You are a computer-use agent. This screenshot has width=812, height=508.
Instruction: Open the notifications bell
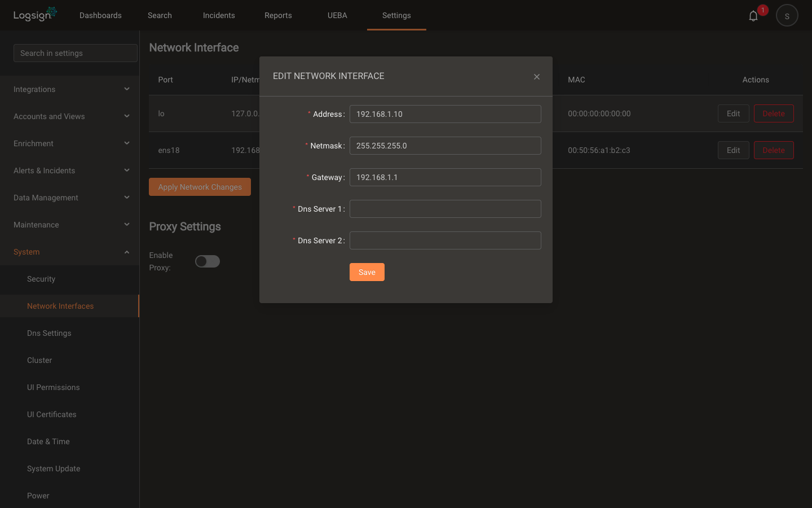click(x=753, y=16)
